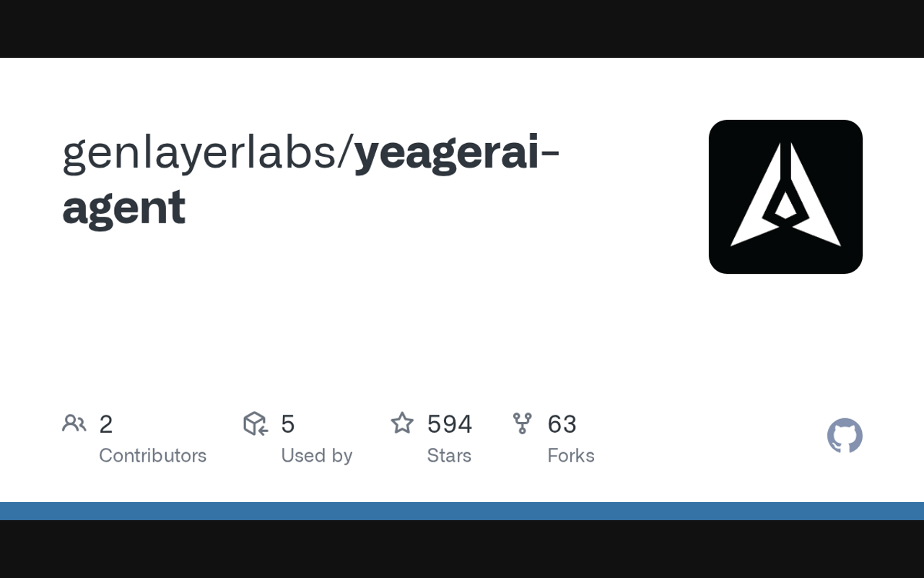Image resolution: width=924 pixels, height=578 pixels.
Task: Click the Stars star icon
Action: 402,423
